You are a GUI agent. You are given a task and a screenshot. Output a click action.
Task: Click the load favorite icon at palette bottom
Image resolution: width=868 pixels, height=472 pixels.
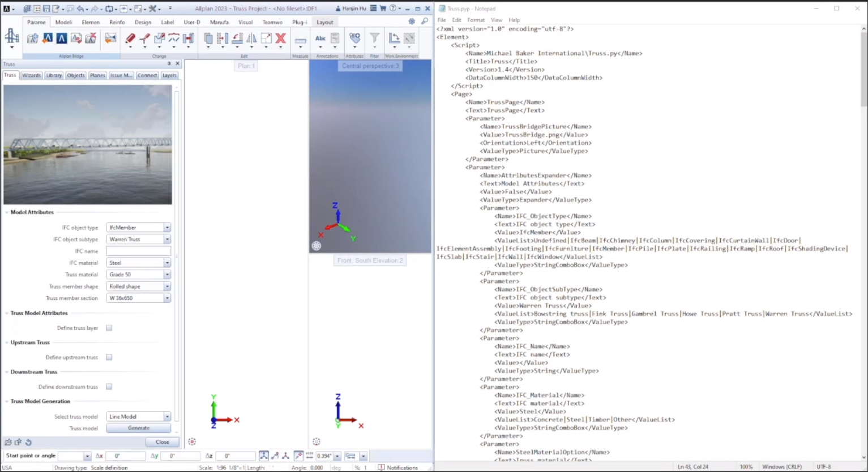[8, 442]
